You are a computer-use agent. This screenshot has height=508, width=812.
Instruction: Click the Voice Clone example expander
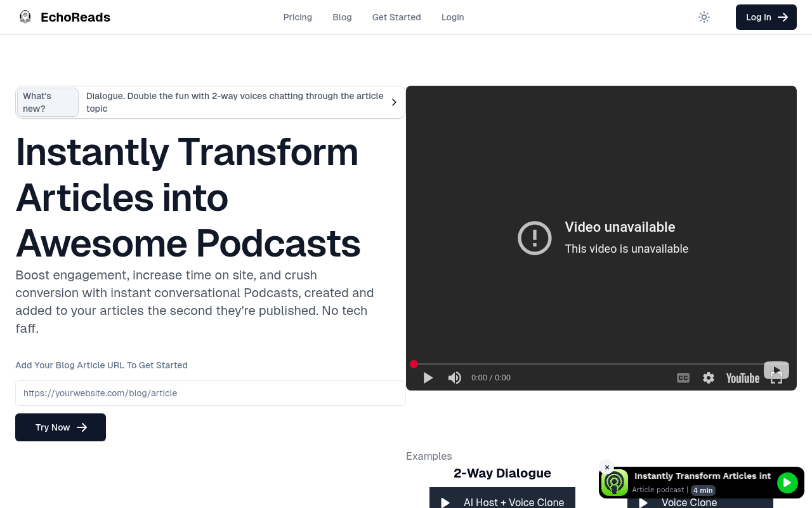point(700,502)
